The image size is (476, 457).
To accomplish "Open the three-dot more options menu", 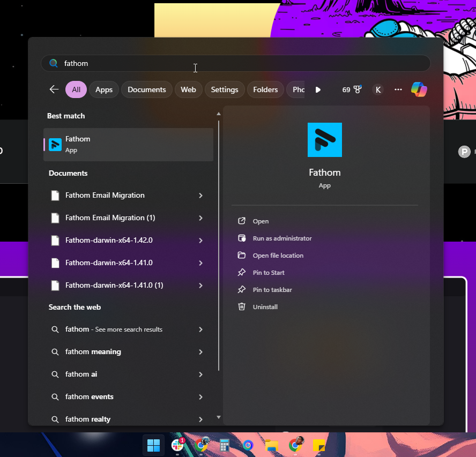I will [398, 89].
